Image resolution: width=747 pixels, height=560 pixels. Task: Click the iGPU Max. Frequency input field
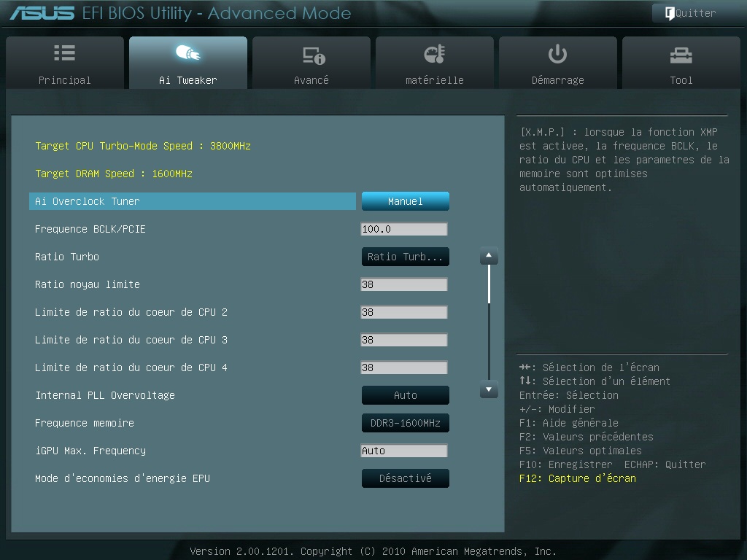pyautogui.click(x=403, y=451)
